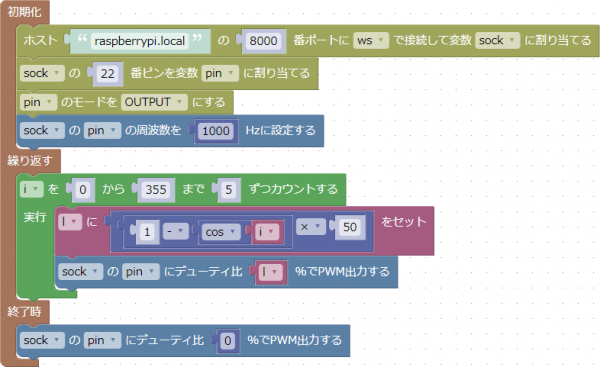
Task: Edit the raspberrypi.local host text field
Action: coord(140,41)
